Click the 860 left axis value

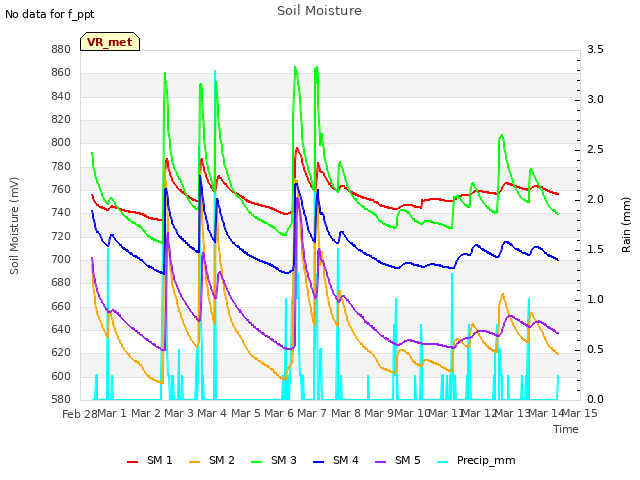[x=61, y=73]
